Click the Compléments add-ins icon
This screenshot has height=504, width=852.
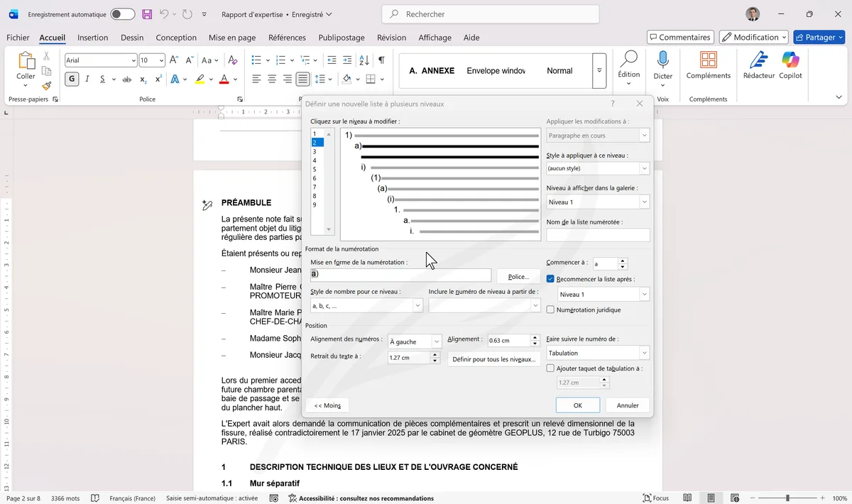[x=708, y=60]
